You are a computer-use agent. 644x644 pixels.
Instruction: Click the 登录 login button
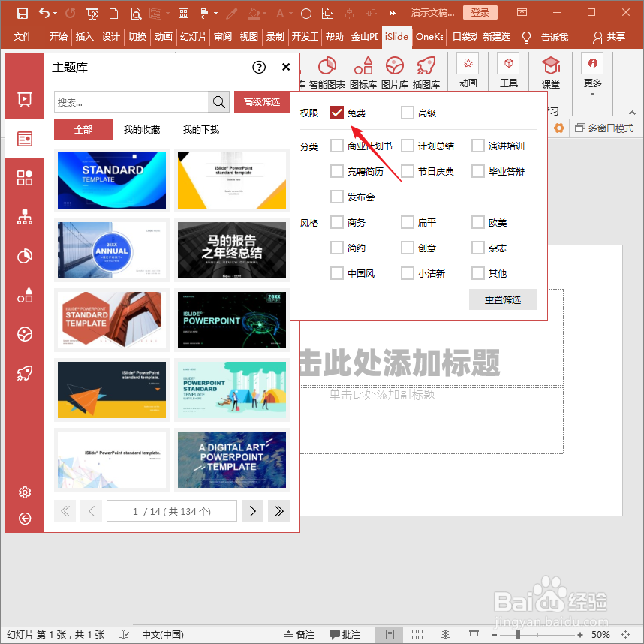[x=480, y=12]
